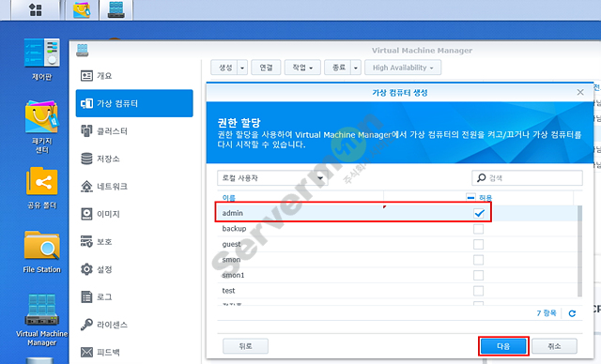601x364 pixels.
Task: Expand the 생성 button dropdown arrow
Action: pos(242,68)
